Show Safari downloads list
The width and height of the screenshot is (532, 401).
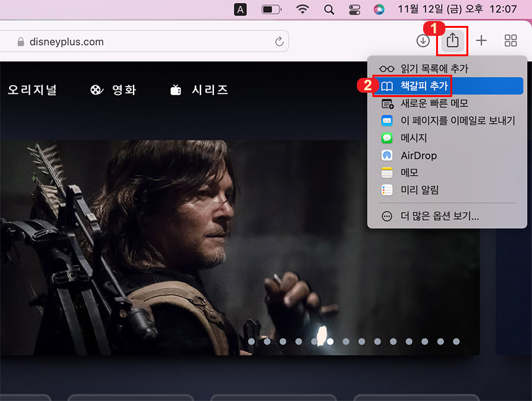(x=423, y=41)
